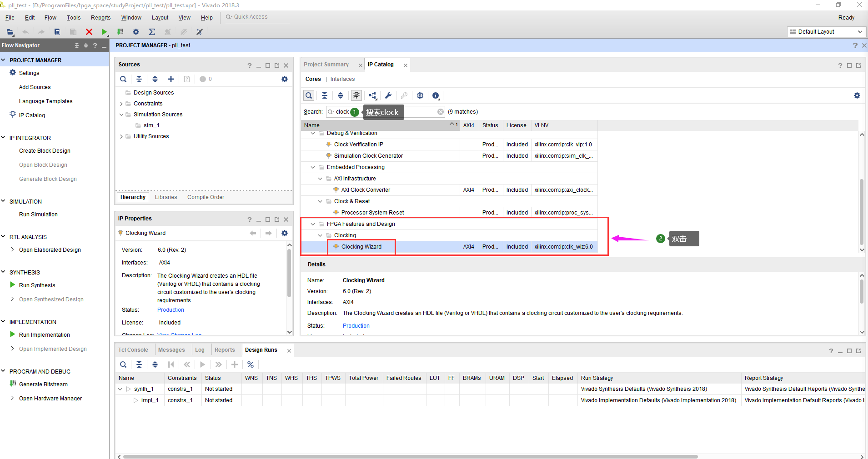Click Run Implementation in Flow Navigator
Image resolution: width=868 pixels, height=459 pixels.
point(45,335)
